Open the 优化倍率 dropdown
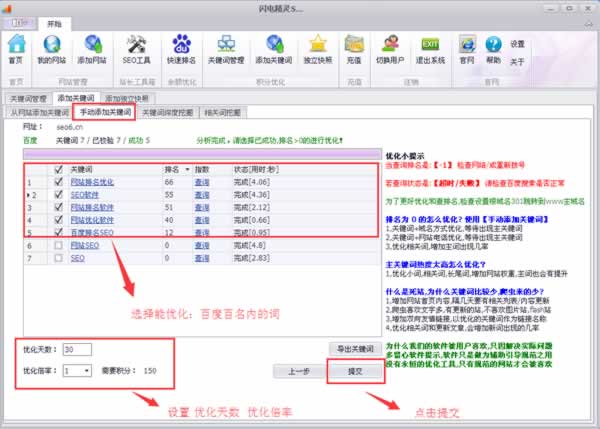 coord(79,370)
